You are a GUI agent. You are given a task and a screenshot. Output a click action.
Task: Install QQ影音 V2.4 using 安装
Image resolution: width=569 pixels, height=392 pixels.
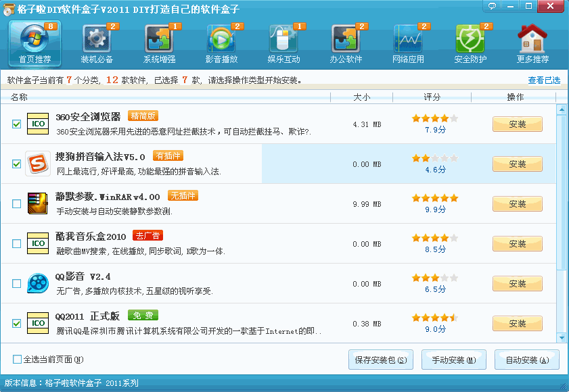(517, 284)
